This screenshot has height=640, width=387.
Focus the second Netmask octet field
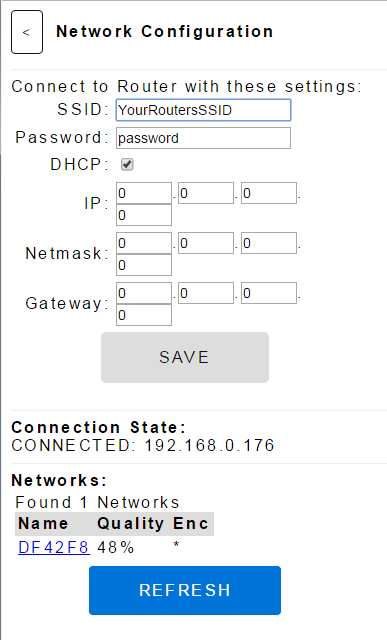click(206, 243)
